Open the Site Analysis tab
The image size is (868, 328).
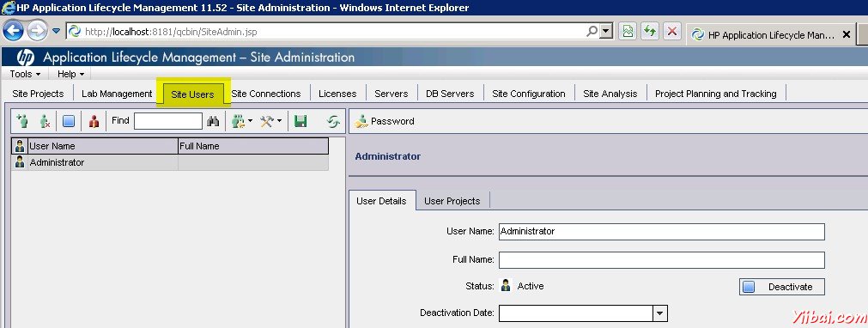click(x=610, y=94)
